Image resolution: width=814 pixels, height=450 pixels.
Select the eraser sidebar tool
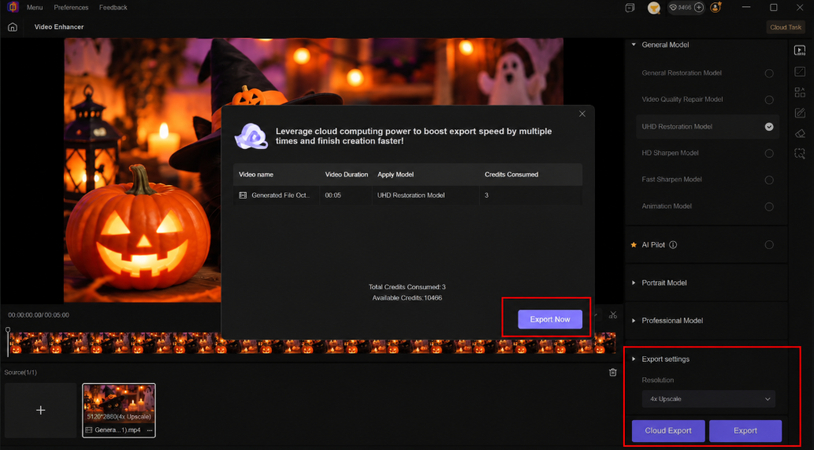799,133
